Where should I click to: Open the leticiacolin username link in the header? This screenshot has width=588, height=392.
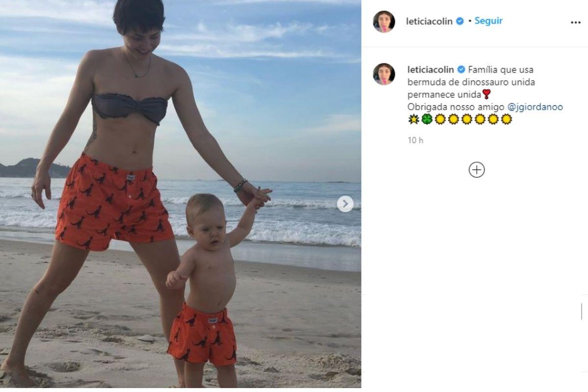point(430,21)
